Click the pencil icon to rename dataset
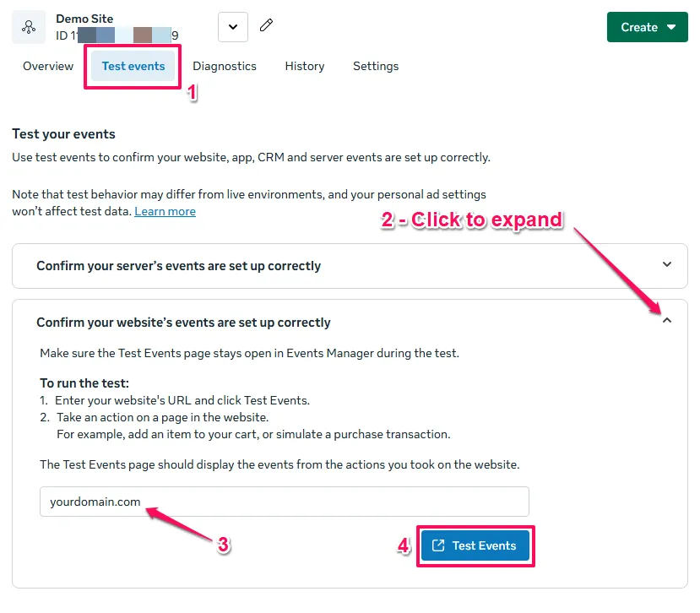Image resolution: width=700 pixels, height=613 pixels. [x=266, y=26]
